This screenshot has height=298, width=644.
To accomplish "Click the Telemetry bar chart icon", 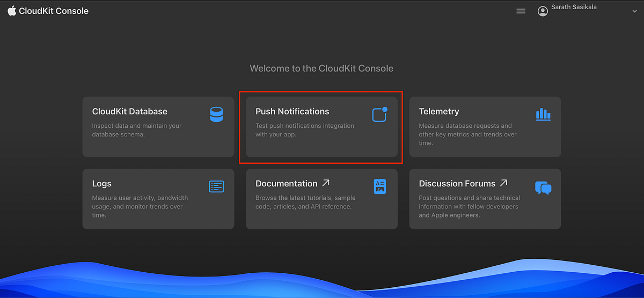I will pos(543,114).
